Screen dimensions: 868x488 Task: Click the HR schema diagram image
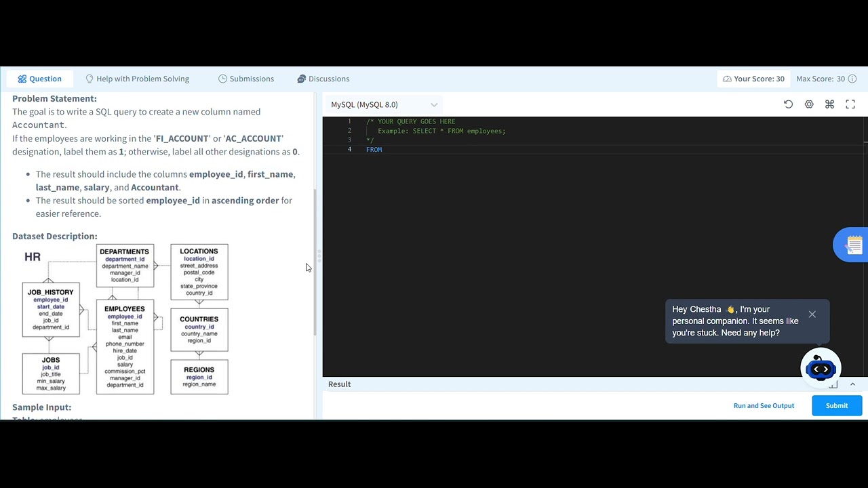pos(125,319)
